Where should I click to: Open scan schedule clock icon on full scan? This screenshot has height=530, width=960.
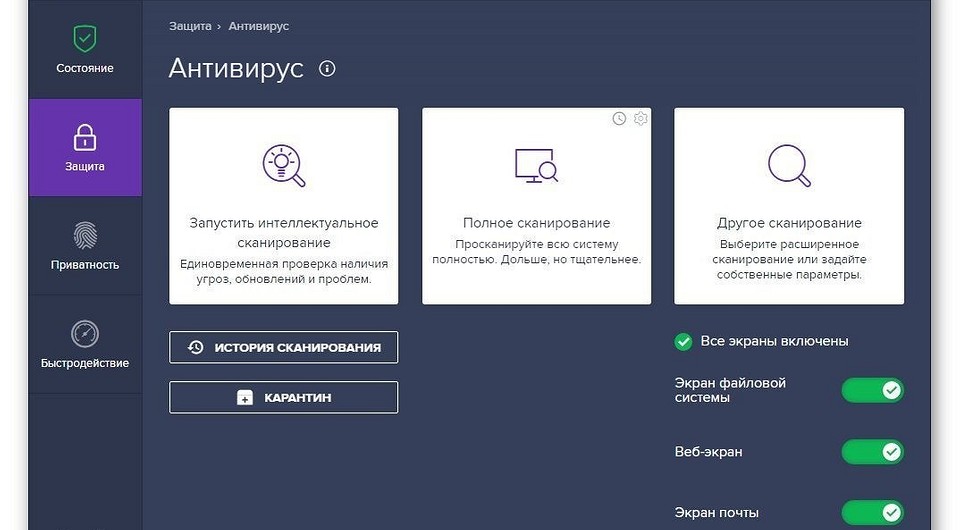point(619,119)
